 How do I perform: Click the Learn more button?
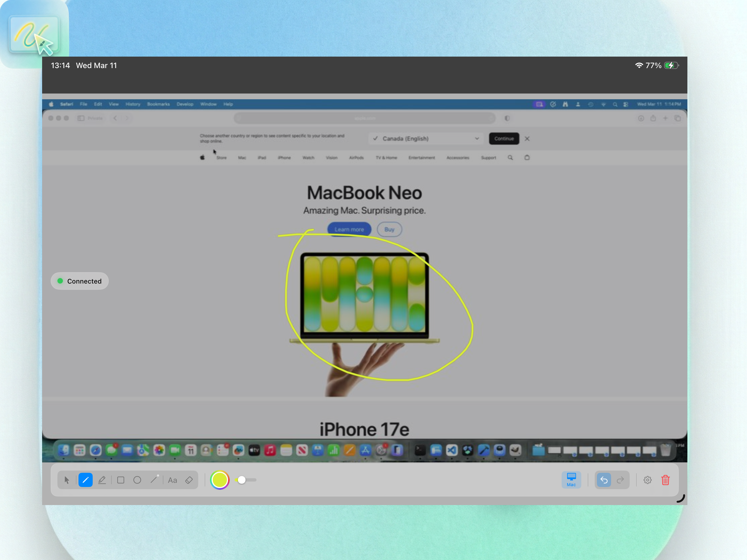[x=349, y=229]
